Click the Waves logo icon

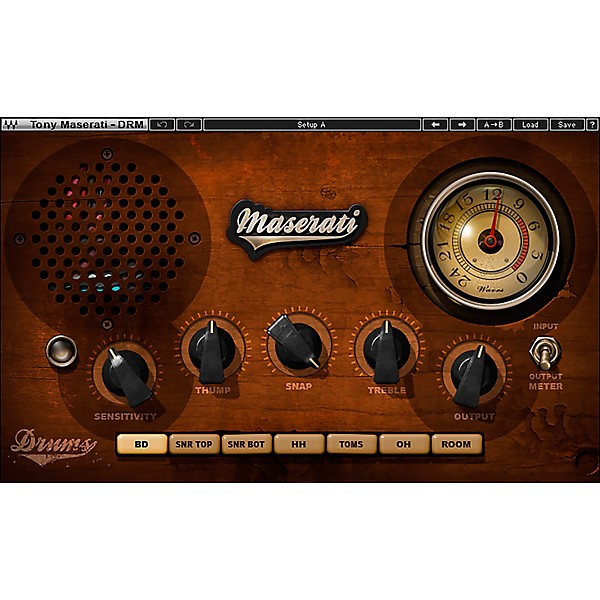(x=10, y=125)
